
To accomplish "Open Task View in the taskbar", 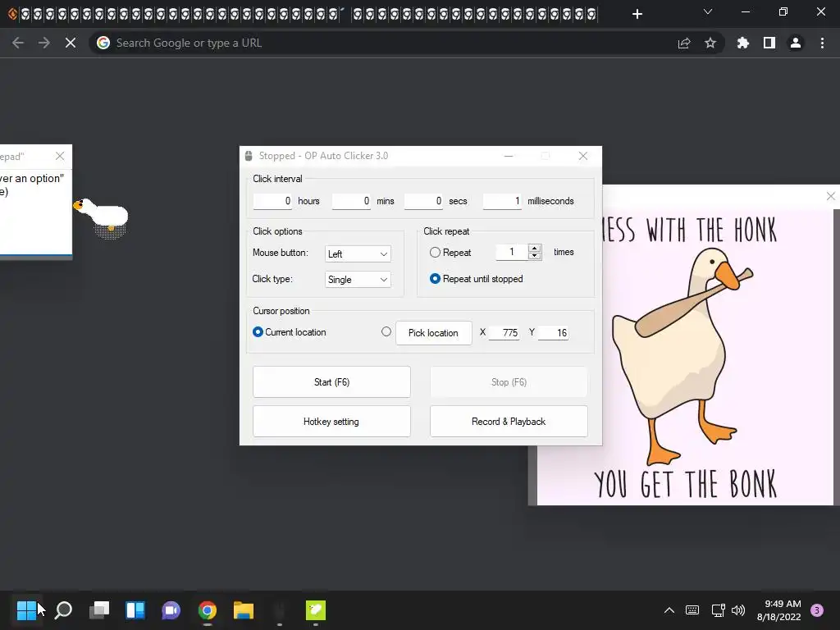I will click(99, 609).
